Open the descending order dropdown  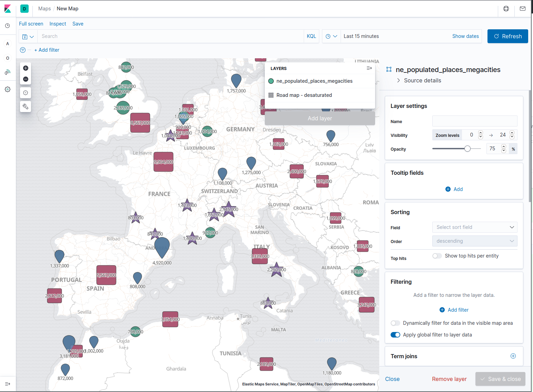coord(475,241)
